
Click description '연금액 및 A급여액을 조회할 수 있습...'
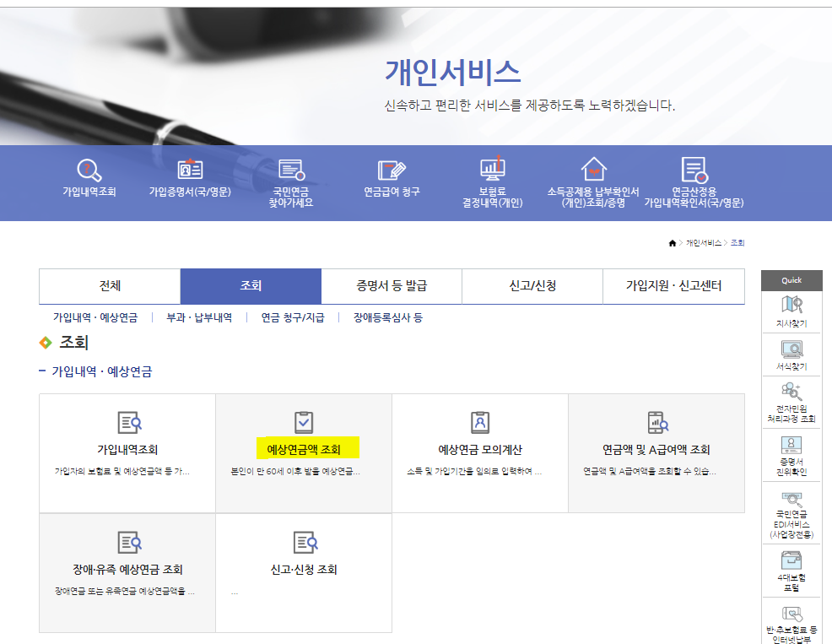tap(650, 472)
